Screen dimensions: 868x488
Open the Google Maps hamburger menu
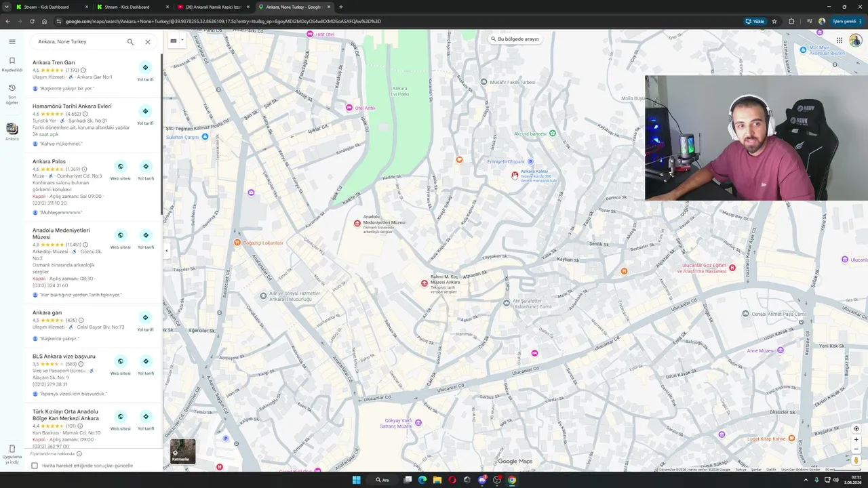12,41
